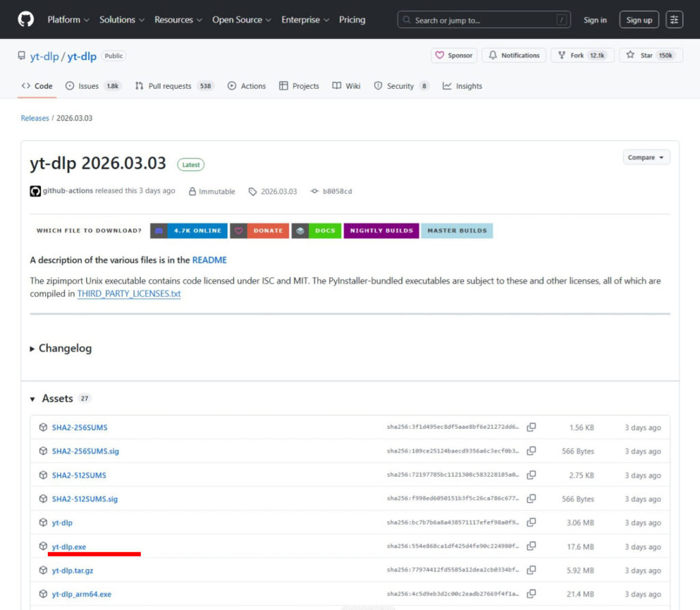The height and width of the screenshot is (610, 700).
Task: Open the accessibility settings icon button
Action: point(675,20)
